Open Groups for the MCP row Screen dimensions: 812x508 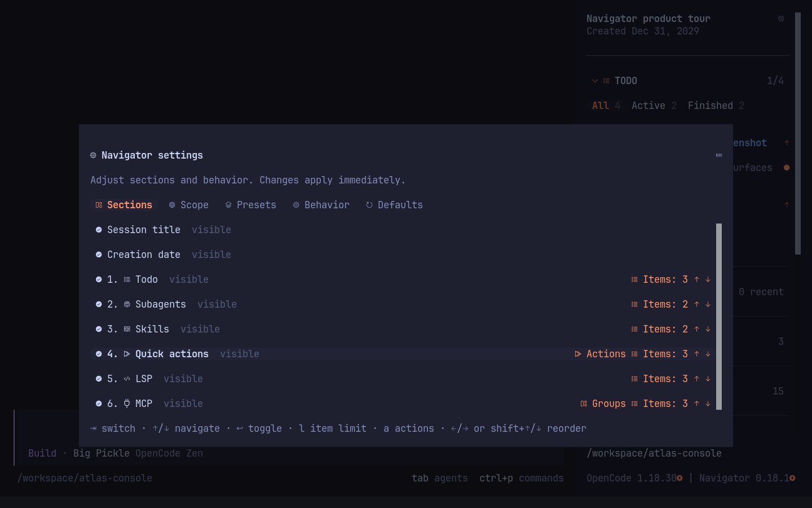(603, 404)
